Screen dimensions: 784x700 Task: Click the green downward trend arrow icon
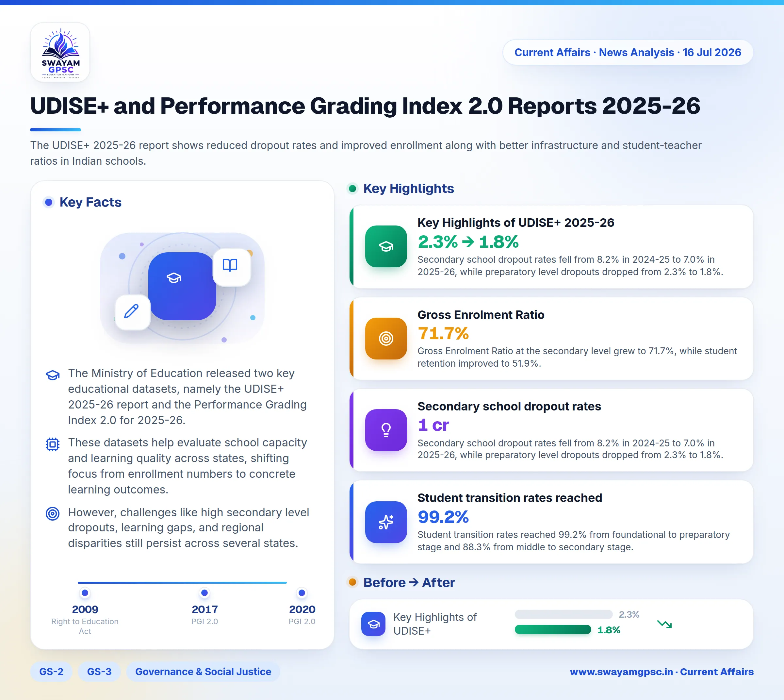pos(664,624)
